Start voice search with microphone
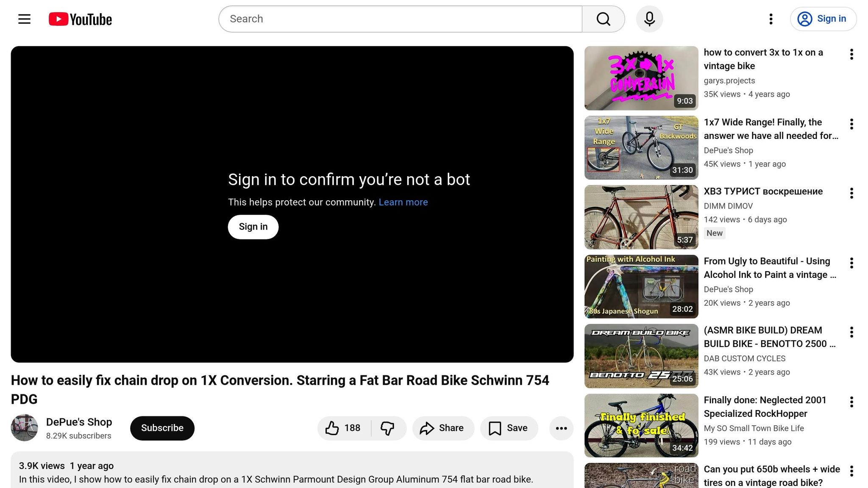 [649, 19]
